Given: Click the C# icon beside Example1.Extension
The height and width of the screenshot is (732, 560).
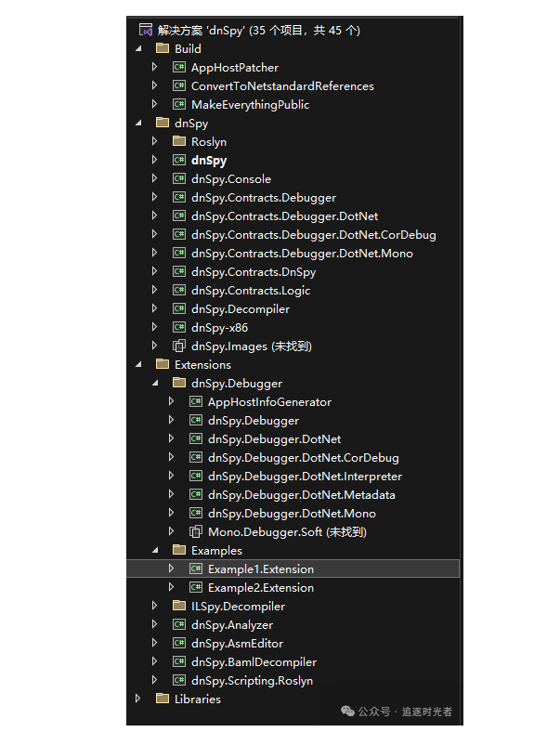Looking at the screenshot, I should pos(196,569).
